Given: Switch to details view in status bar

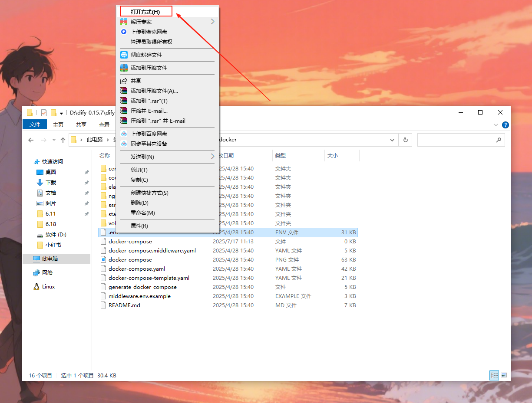Looking at the screenshot, I should [494, 375].
